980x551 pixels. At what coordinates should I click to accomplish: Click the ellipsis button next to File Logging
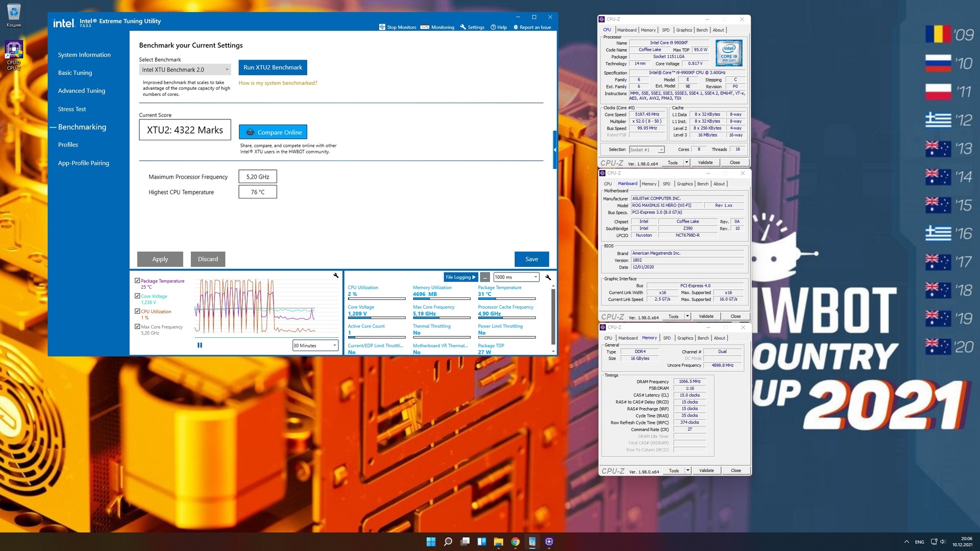485,277
